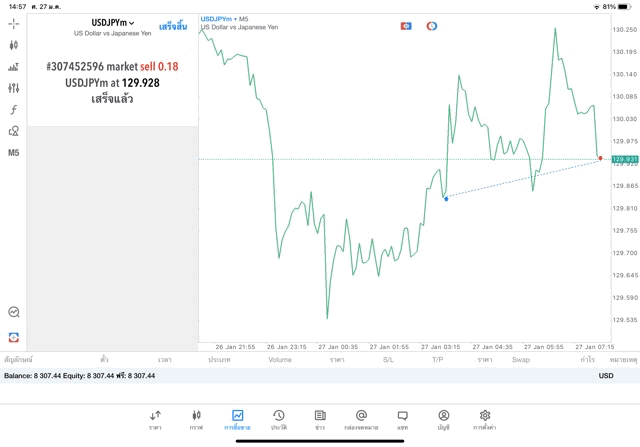Click the 26 Jan 21:55 time axis label

[235, 347]
